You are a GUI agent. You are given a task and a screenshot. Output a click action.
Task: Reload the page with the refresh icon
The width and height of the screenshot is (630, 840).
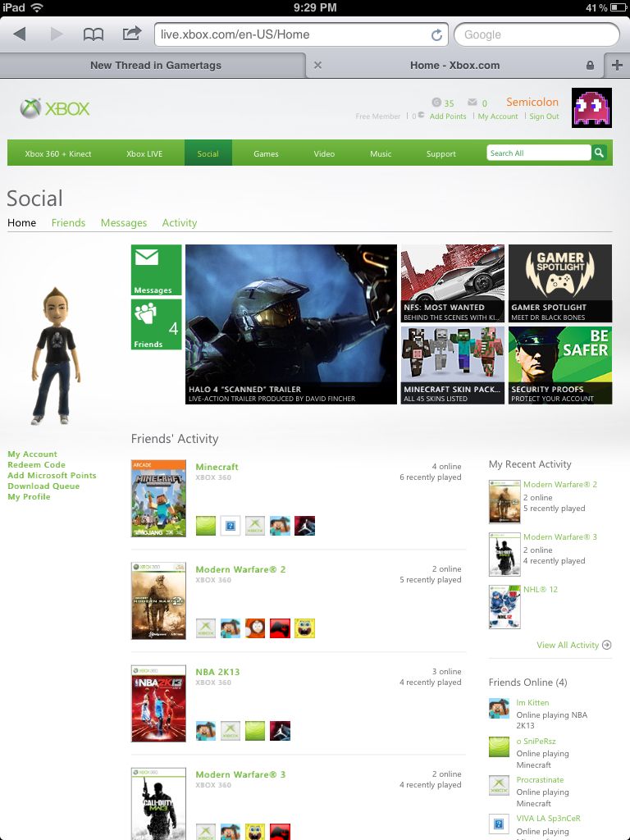pos(436,34)
